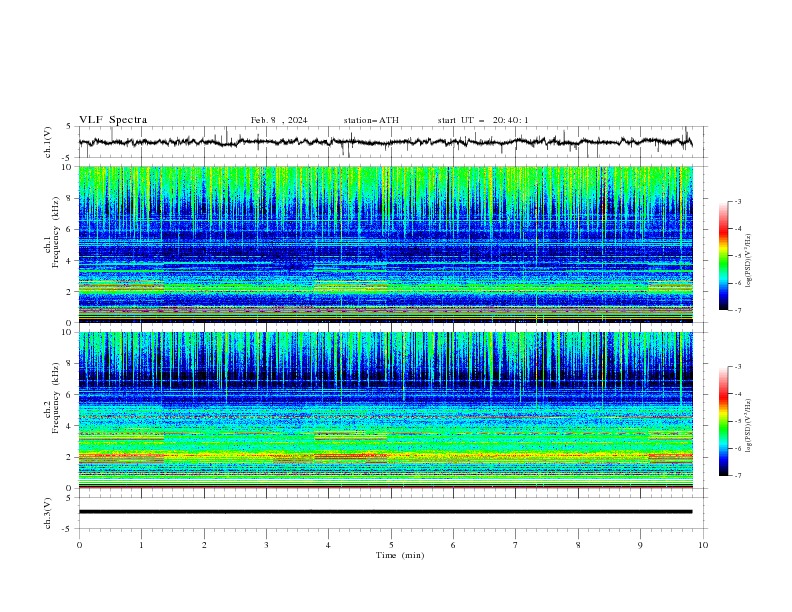
Task: Click the "8" minute tick on the time axis
Action: click(x=578, y=545)
